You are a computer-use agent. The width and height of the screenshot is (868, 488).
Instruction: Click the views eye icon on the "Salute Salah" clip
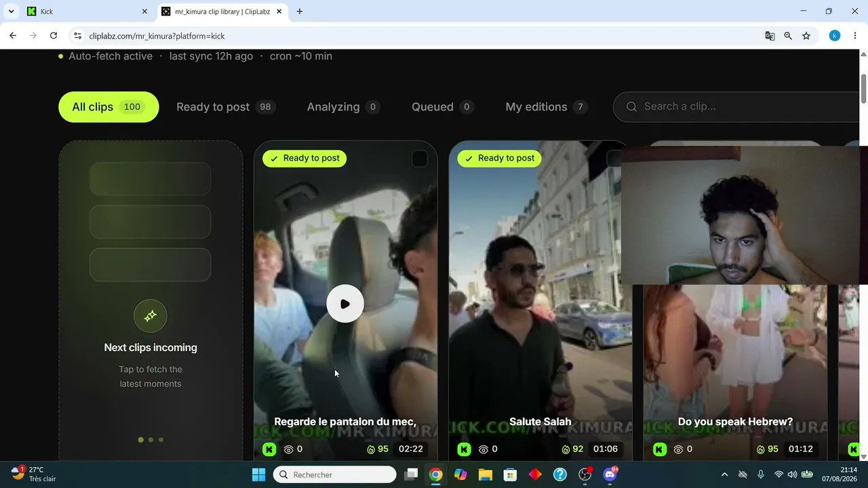coord(484,449)
